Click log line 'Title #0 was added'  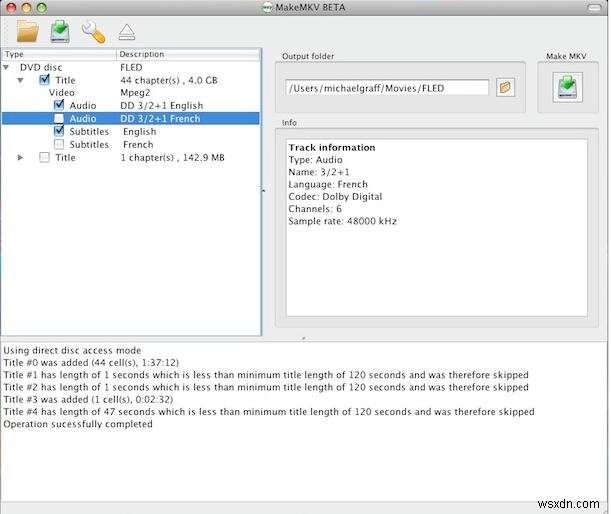pos(91,363)
